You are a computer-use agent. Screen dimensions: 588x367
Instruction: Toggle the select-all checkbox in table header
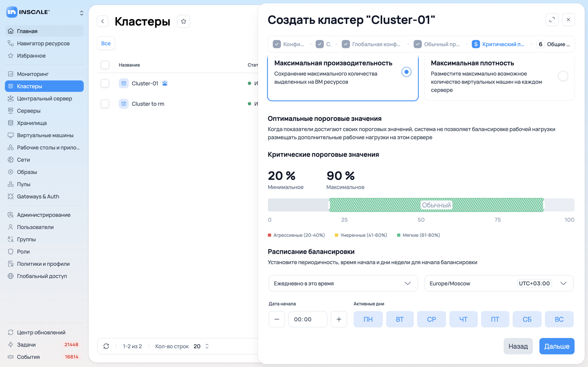click(x=105, y=65)
